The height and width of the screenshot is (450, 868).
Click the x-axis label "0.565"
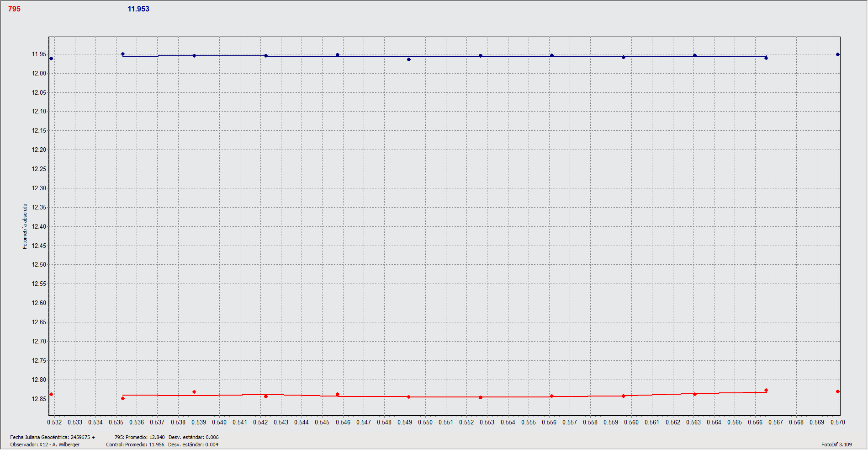735,422
